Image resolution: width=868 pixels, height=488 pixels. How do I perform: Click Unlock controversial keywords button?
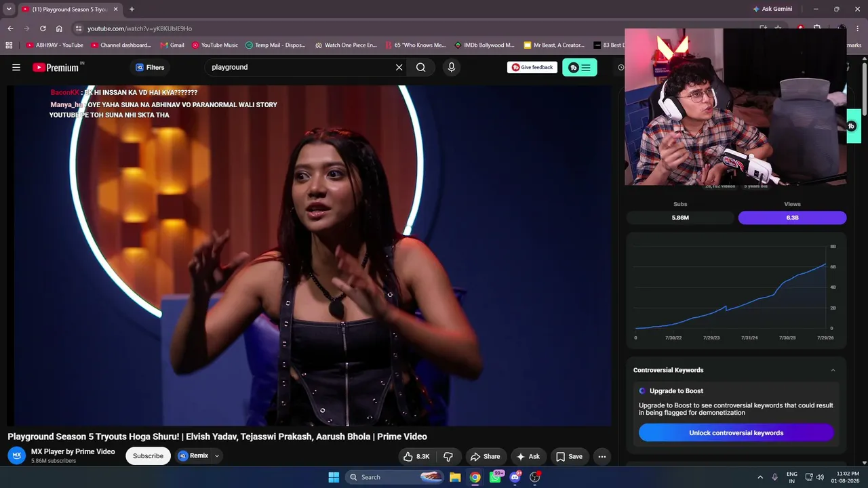pyautogui.click(x=736, y=433)
